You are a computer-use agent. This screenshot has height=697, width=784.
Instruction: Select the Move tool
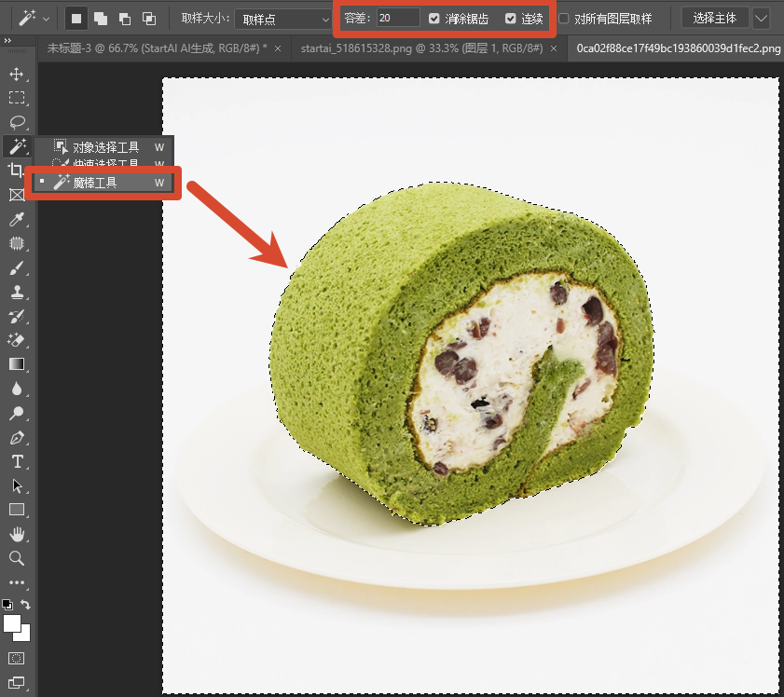tap(17, 74)
